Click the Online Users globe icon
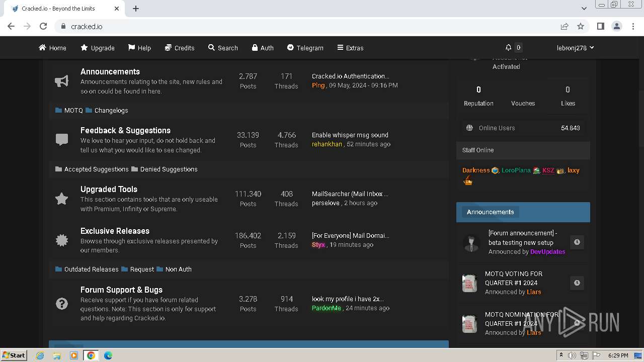The width and height of the screenshot is (644, 362). (x=469, y=128)
